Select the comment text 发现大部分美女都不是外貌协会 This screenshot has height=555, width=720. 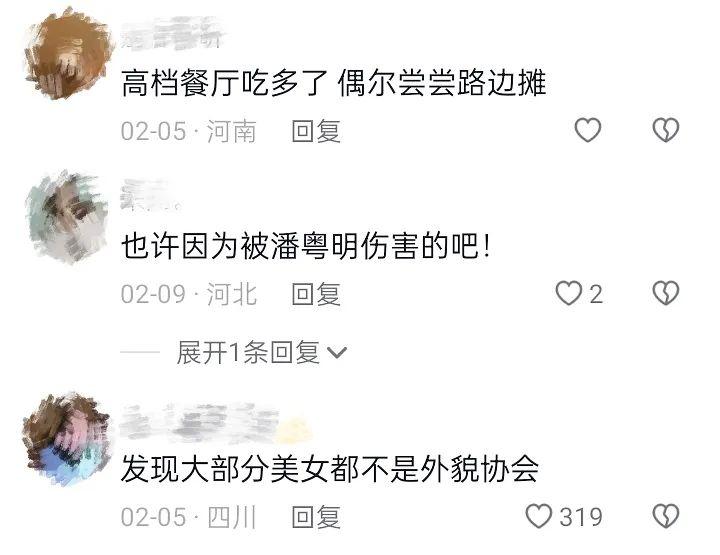pos(330,469)
